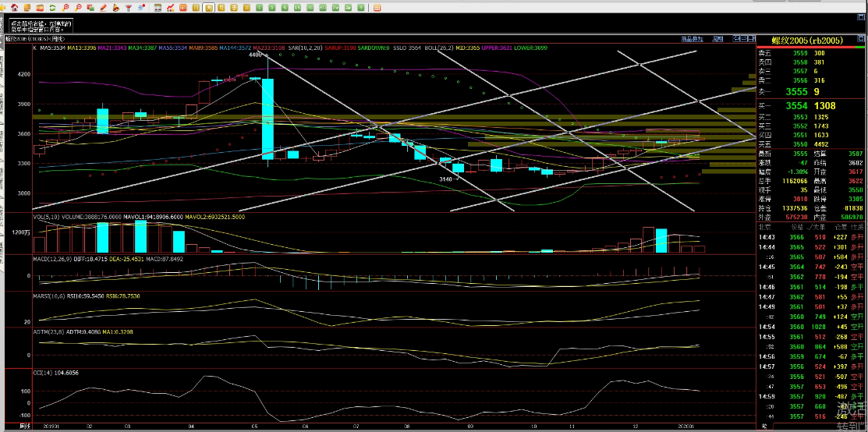
Task: Select the 5-minute period button
Action: click(285, 8)
